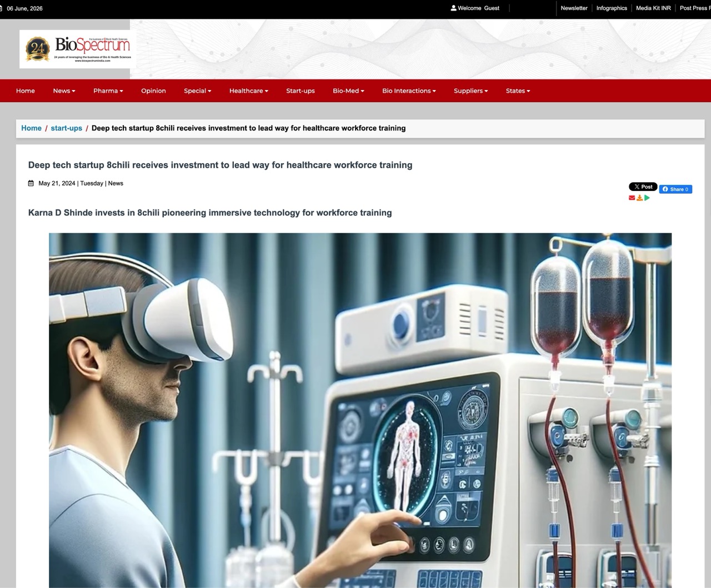The height and width of the screenshot is (588, 711).
Task: Expand the Bio-Med dropdown menu
Action: (x=348, y=91)
